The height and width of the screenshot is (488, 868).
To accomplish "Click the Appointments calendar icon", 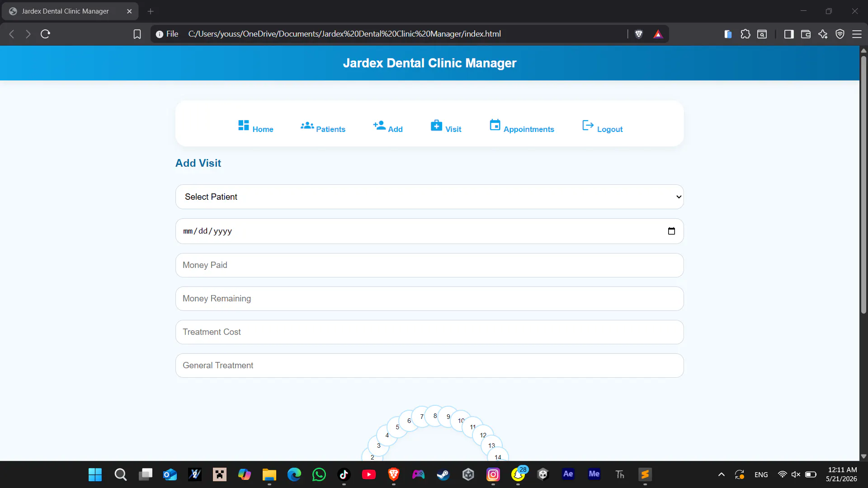I will click(495, 125).
